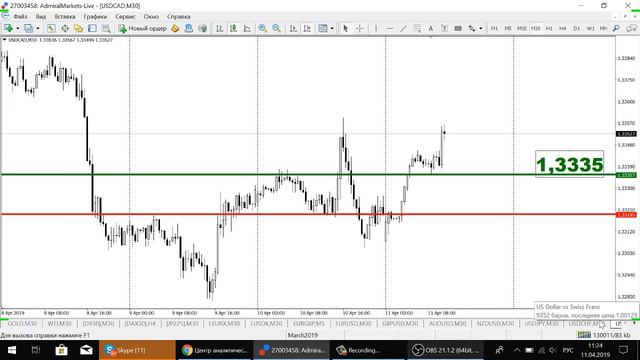Set timeframe to D1
This screenshot has height=360, width=640.
tap(576, 28)
